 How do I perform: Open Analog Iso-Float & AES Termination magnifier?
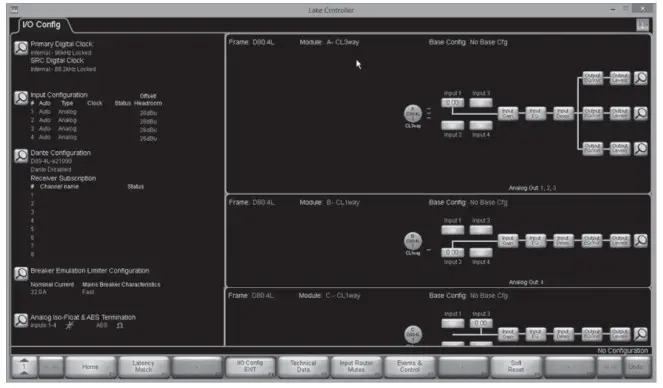click(21, 320)
